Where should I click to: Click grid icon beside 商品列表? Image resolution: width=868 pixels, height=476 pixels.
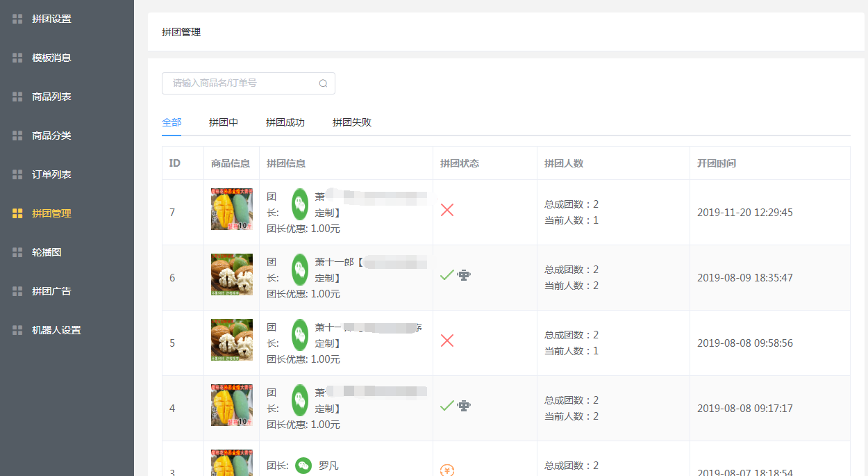17,97
